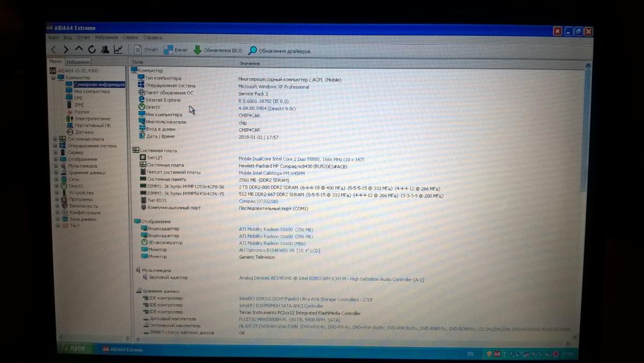
Task: Select Разгон in the tree
Action: (82, 112)
